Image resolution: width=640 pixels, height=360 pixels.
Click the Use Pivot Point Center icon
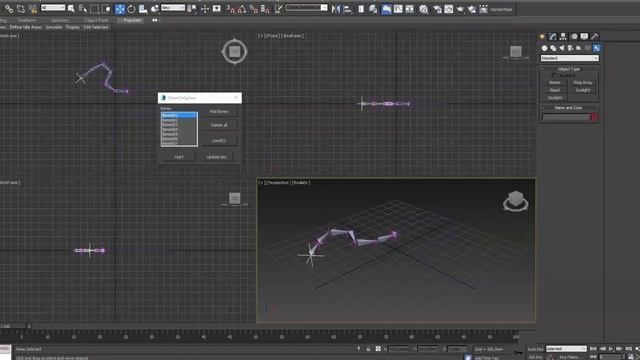click(x=192, y=9)
